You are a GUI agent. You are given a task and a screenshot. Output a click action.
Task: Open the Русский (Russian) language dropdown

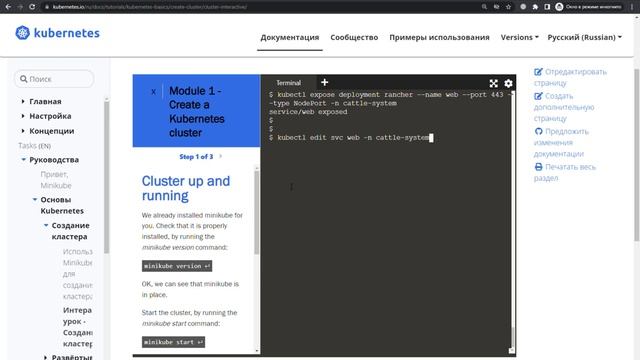tap(584, 37)
